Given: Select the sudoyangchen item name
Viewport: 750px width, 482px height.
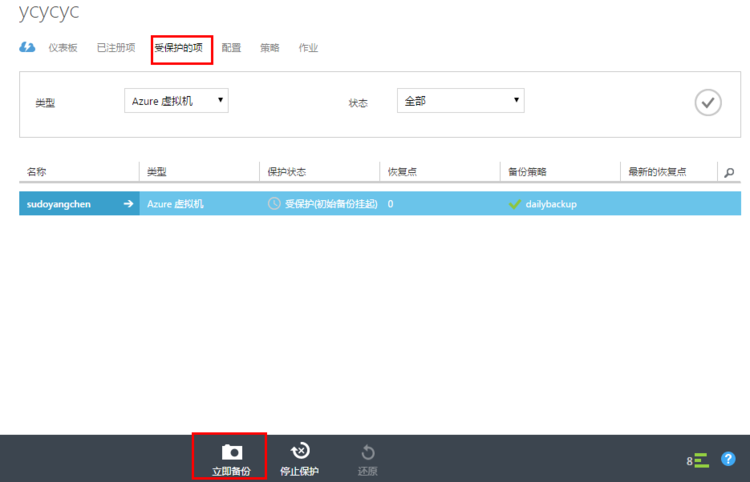Looking at the screenshot, I should pos(58,204).
